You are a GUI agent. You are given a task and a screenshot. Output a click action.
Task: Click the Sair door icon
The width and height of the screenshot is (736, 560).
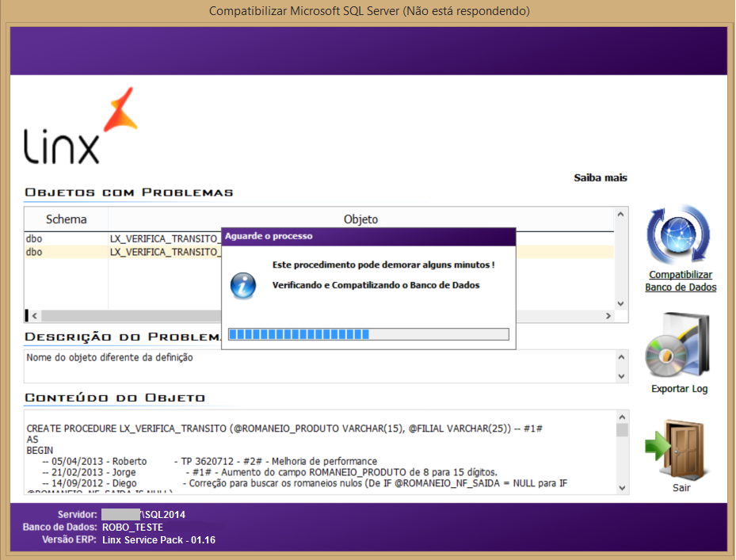(x=677, y=449)
